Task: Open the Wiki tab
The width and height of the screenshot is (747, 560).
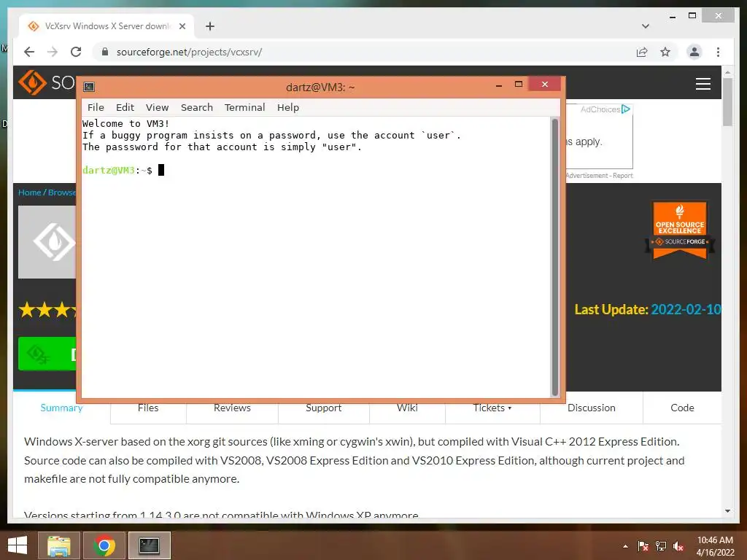Action: coord(407,408)
